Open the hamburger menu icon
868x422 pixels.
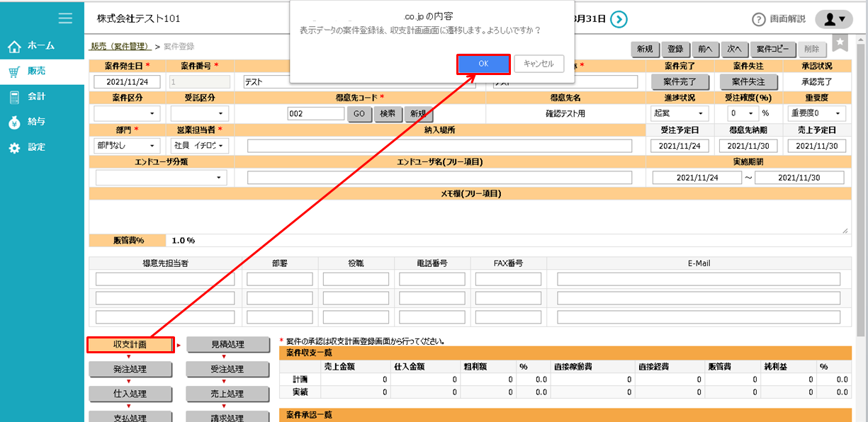pos(66,19)
